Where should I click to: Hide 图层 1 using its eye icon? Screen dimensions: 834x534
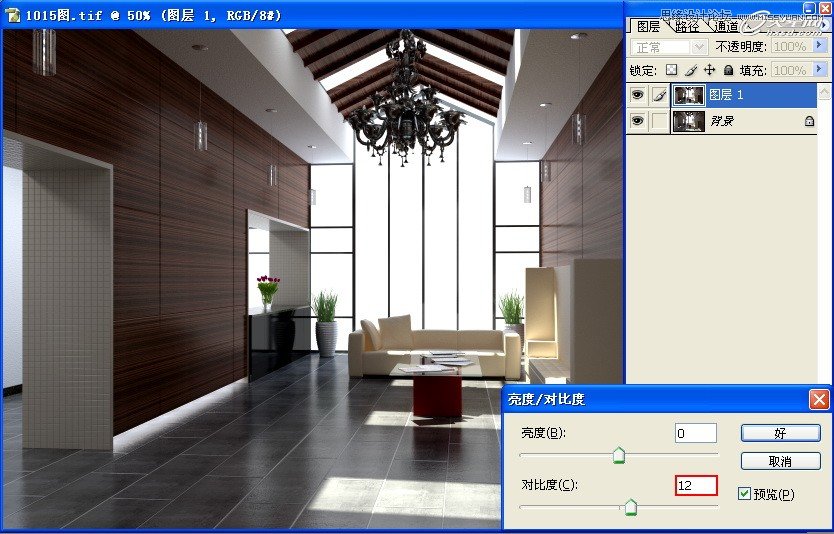point(637,95)
